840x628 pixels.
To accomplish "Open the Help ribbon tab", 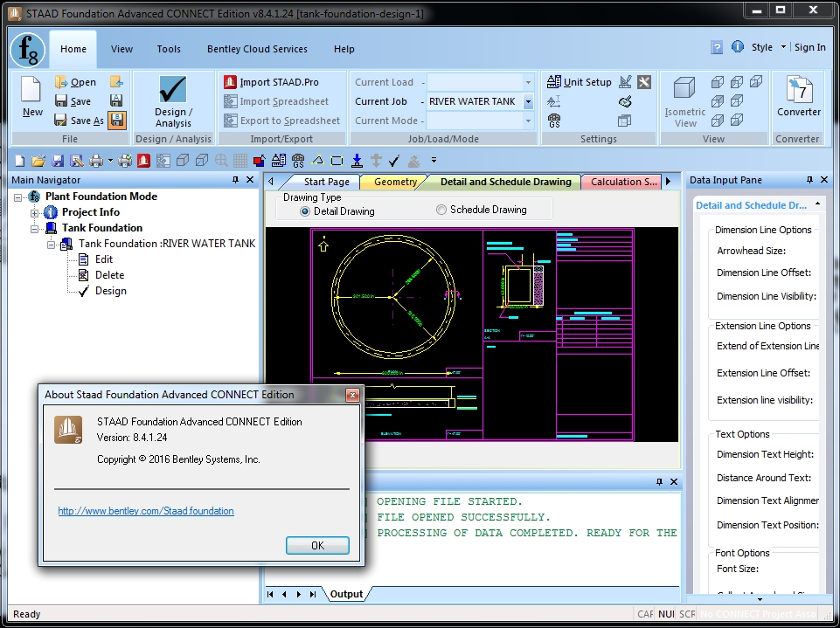I will [x=344, y=49].
